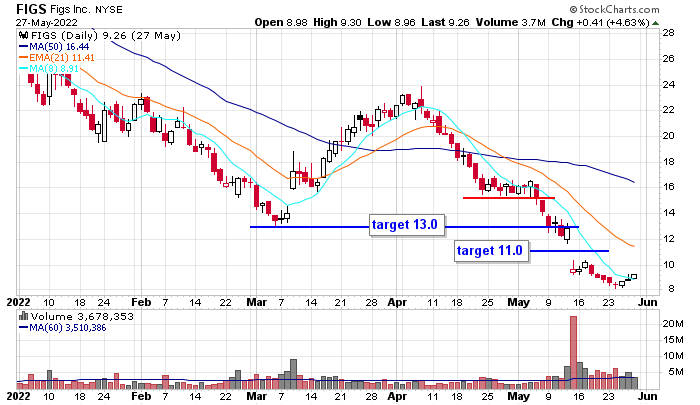Click the 'target 11.0' annotation label
This screenshot has width=700, height=405.
tap(490, 250)
